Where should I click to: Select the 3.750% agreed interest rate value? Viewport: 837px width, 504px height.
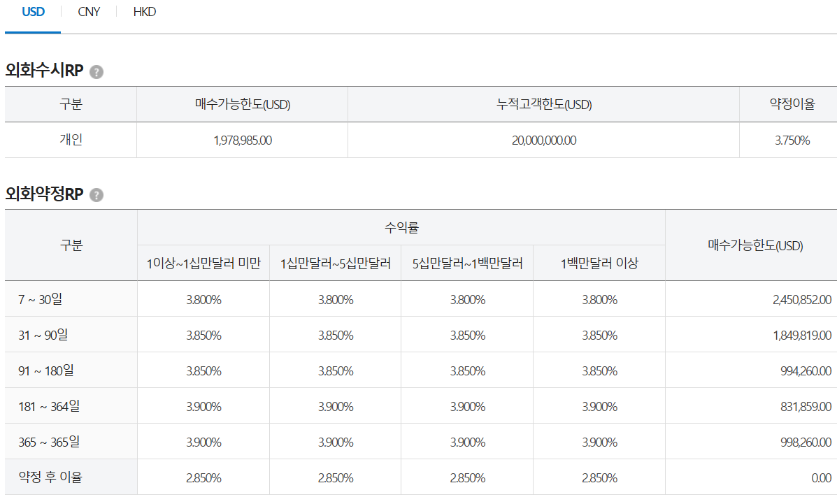point(787,140)
